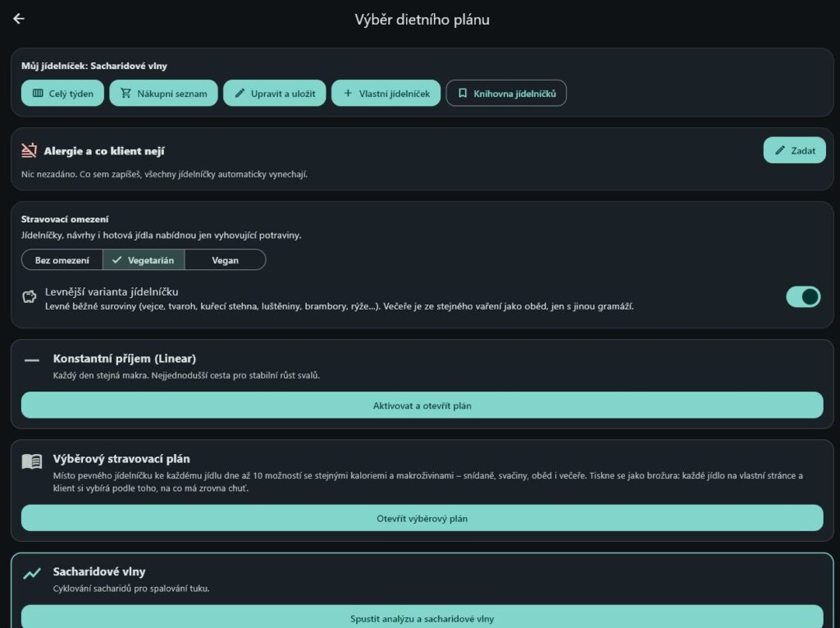Click the Levnější varianta jídelníčku label

tap(112, 291)
